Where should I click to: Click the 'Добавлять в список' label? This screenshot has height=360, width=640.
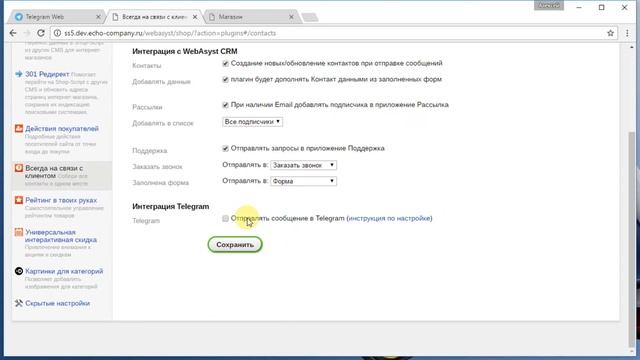pos(163,123)
